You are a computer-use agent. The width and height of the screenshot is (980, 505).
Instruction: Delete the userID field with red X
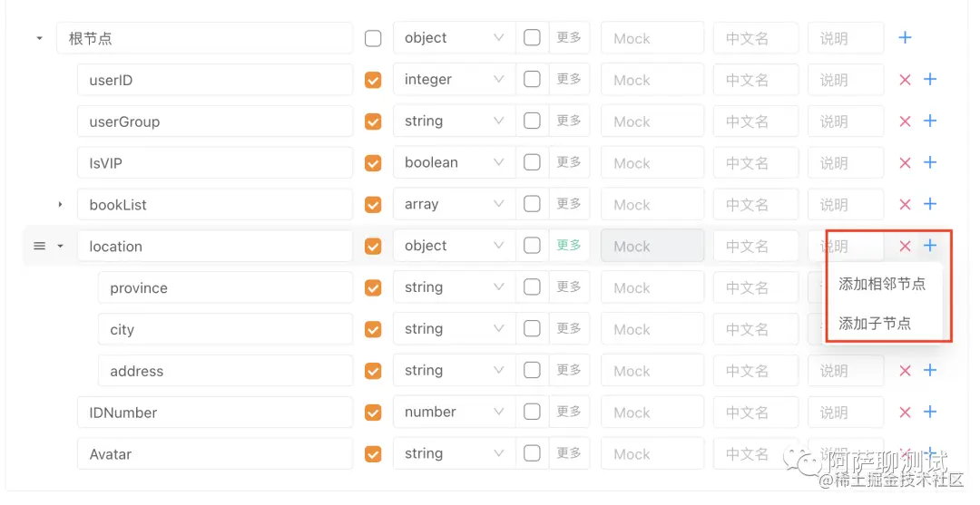[x=905, y=79]
